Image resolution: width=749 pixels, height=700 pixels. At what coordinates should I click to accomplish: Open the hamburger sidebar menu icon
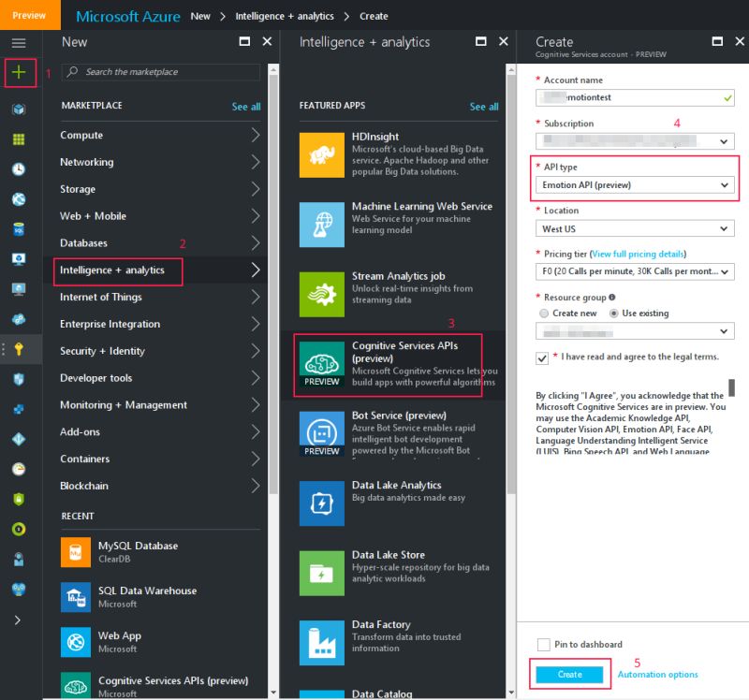coord(19,41)
